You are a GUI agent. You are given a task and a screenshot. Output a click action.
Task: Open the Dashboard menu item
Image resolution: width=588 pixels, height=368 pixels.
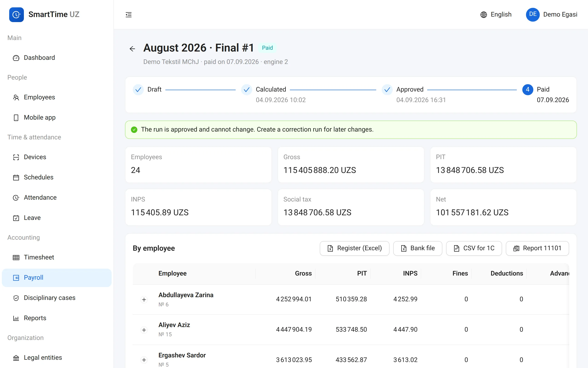[x=57, y=58]
